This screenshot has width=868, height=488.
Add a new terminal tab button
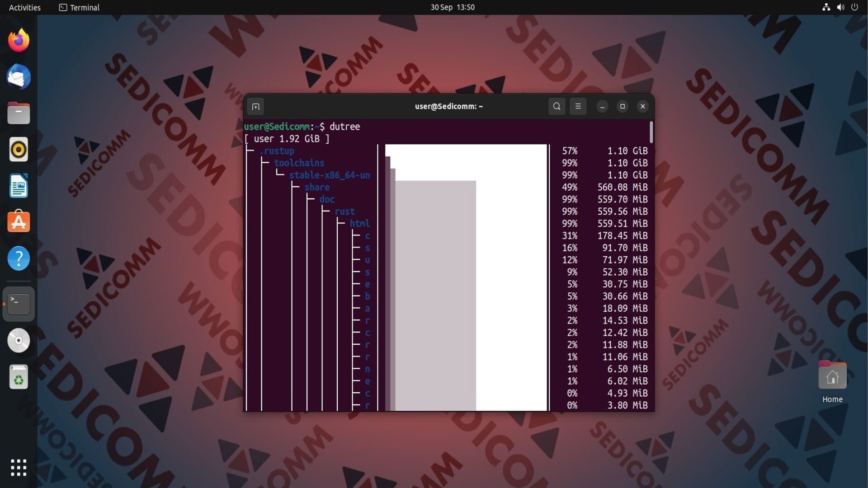click(x=255, y=107)
